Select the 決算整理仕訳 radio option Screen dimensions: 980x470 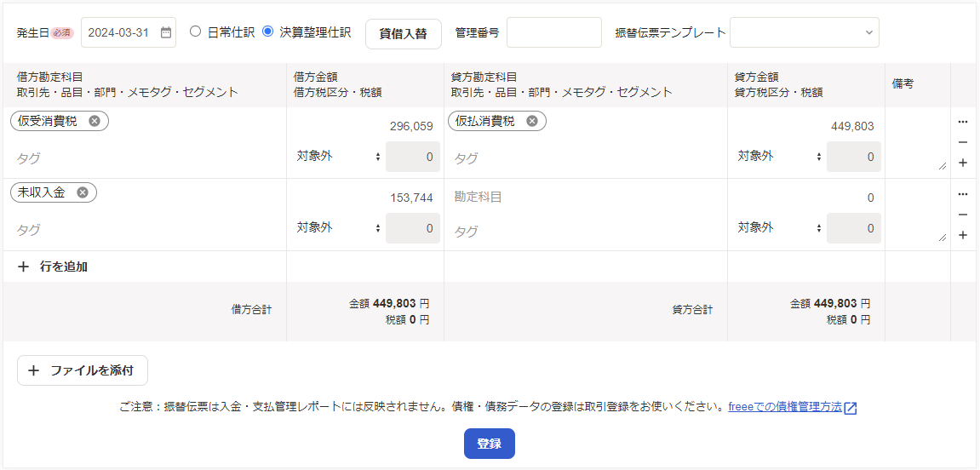click(x=268, y=32)
